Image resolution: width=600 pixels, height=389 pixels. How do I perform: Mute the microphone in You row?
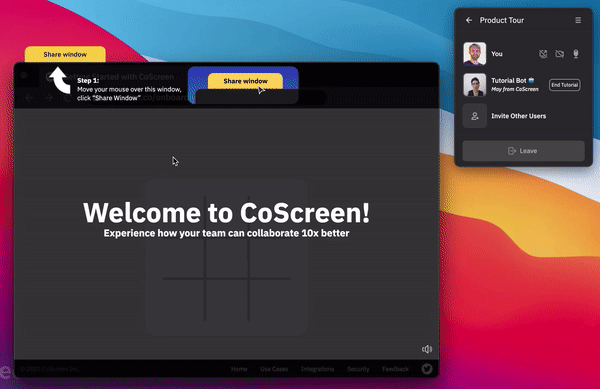(576, 54)
